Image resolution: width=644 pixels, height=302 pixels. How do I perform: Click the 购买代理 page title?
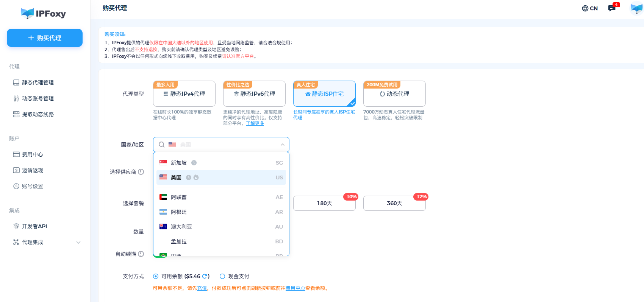pyautogui.click(x=115, y=8)
